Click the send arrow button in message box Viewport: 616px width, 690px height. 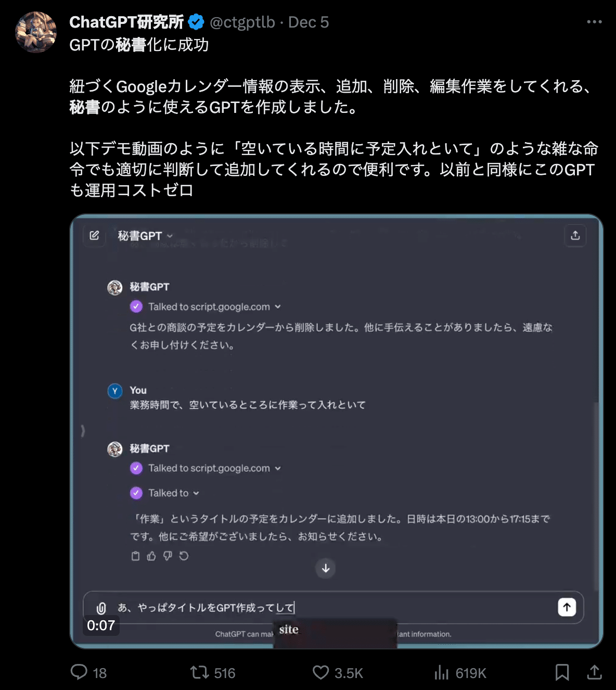[567, 607]
